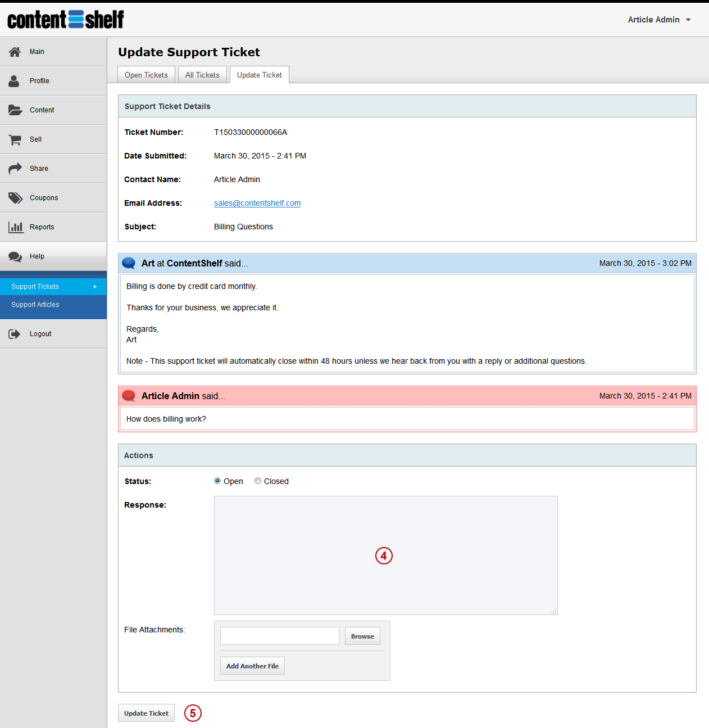Click the blue speech bubble beside Art
Viewport: 709px width, 728px height.
click(x=129, y=263)
